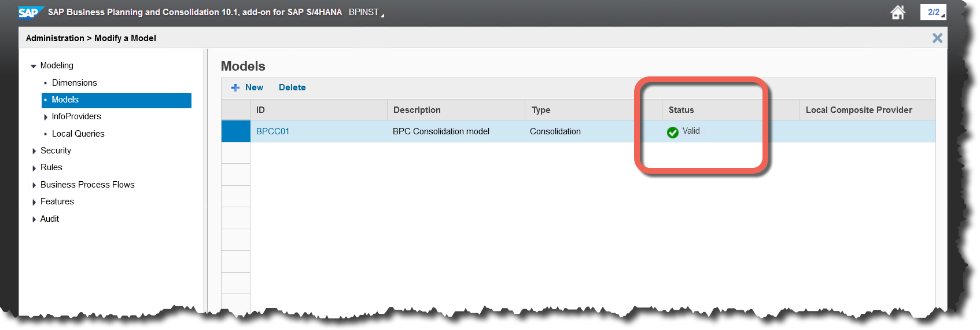The image size is (980, 330).
Task: Open the BPINST environment dropdown
Action: click(x=366, y=12)
